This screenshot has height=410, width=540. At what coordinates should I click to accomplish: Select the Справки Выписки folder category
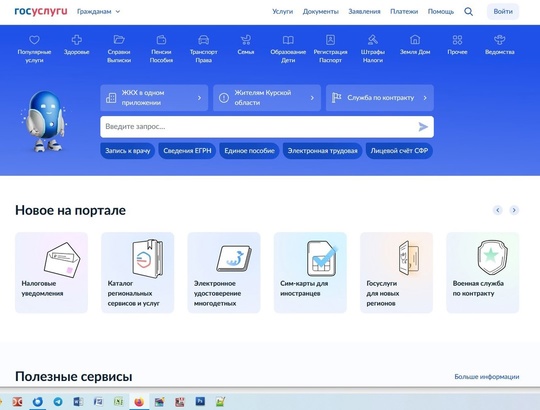(119, 49)
